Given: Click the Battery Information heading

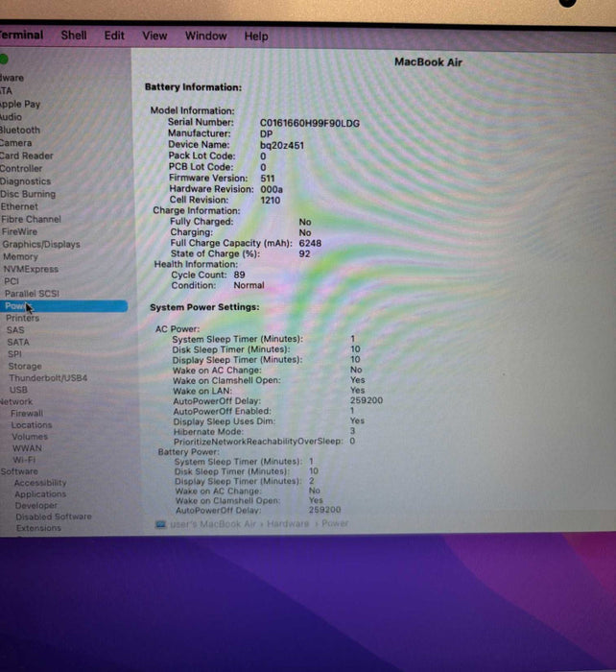Looking at the screenshot, I should (193, 87).
